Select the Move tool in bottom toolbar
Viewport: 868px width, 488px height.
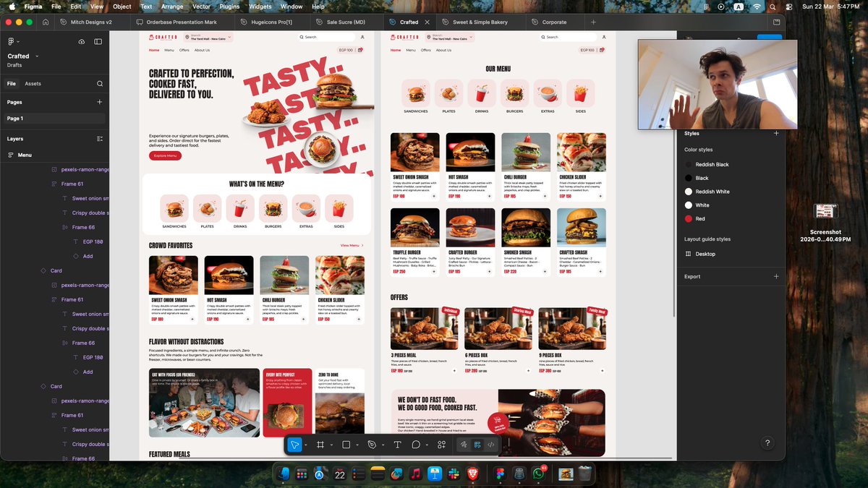coord(294,445)
